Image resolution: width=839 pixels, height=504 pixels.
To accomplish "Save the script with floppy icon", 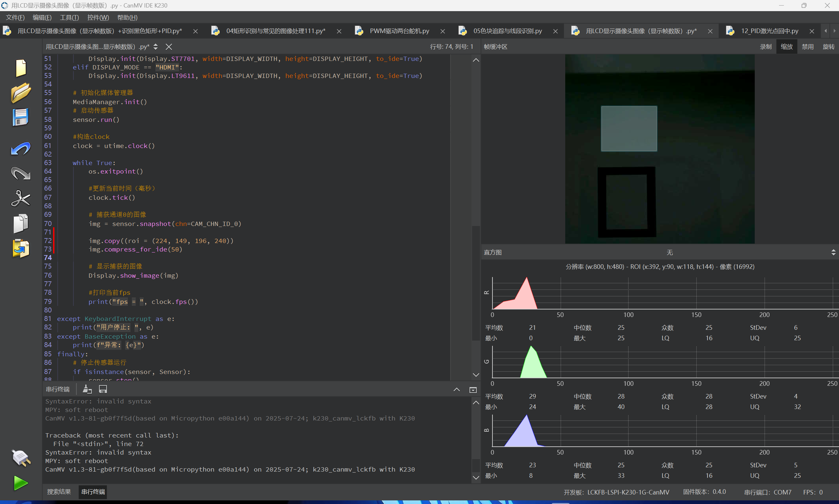I will click(x=21, y=117).
